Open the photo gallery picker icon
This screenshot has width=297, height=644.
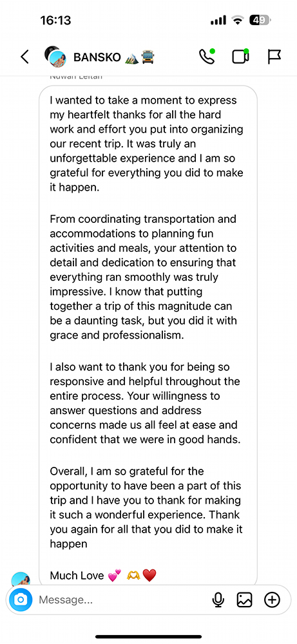(244, 600)
